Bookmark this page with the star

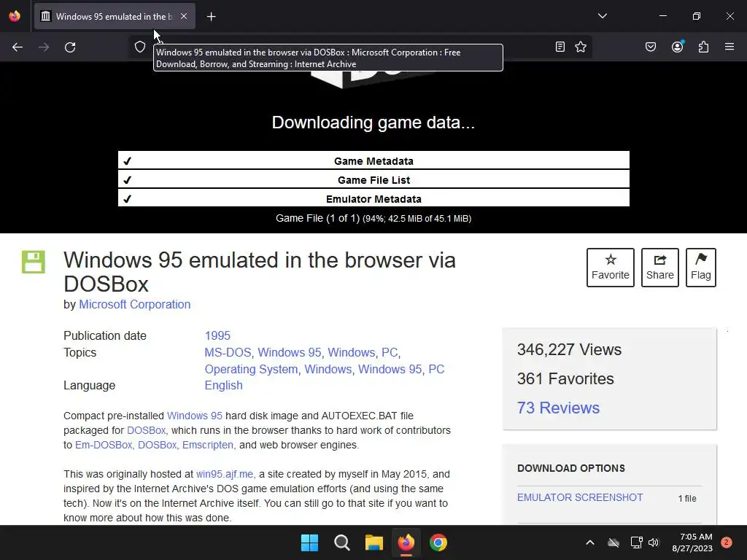click(x=580, y=47)
